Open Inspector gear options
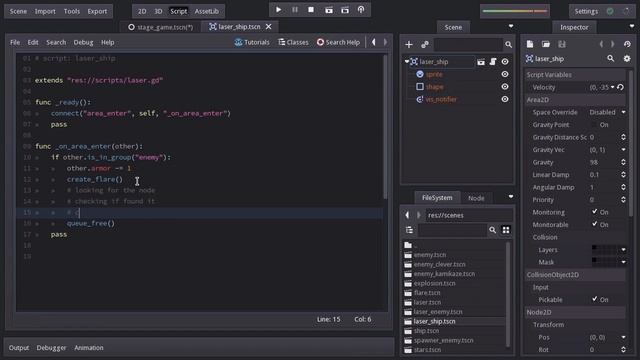 [x=627, y=59]
